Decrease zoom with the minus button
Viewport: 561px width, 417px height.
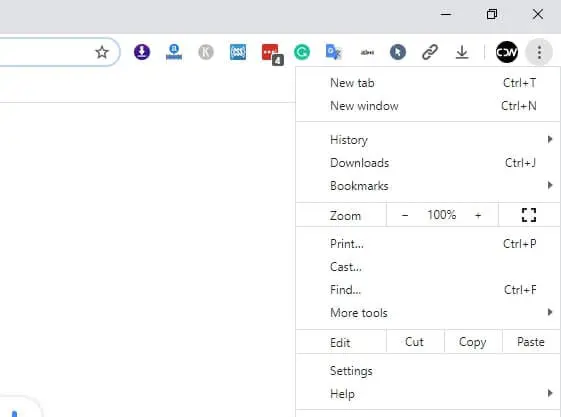tap(405, 215)
